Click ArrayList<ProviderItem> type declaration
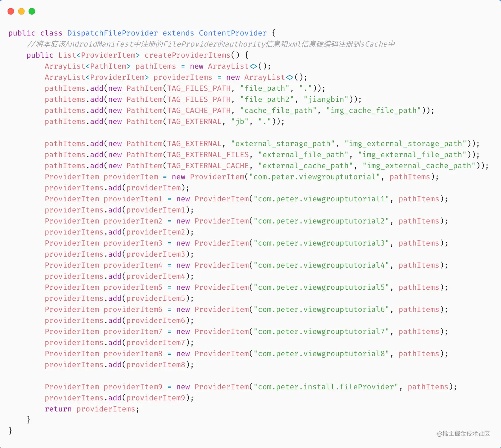The height and width of the screenshot is (448, 501). pyautogui.click(x=97, y=77)
